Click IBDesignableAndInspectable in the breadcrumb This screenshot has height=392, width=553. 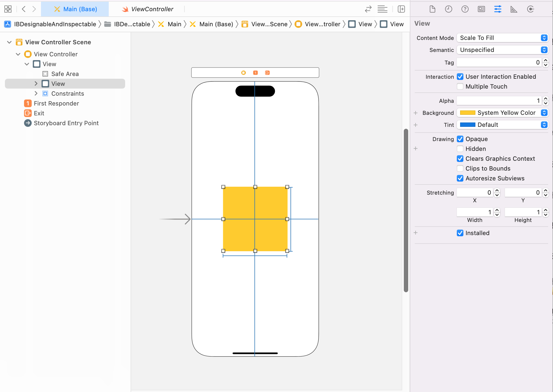coord(55,24)
